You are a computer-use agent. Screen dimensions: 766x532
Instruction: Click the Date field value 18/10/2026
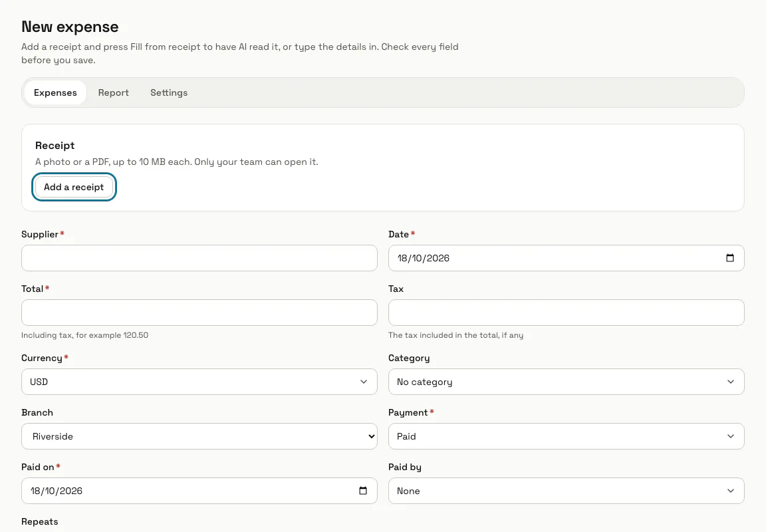point(423,258)
